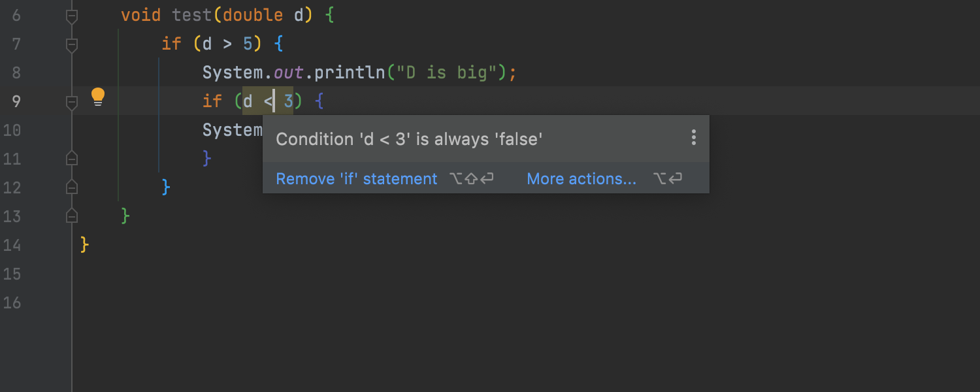Click the fold end marker on line 13
The image size is (980, 392).
[72, 216]
